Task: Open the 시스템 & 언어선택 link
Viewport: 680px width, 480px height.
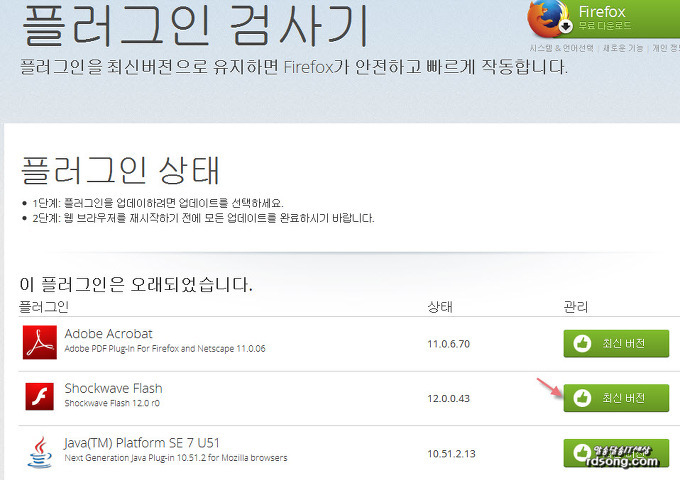Action: click(561, 48)
